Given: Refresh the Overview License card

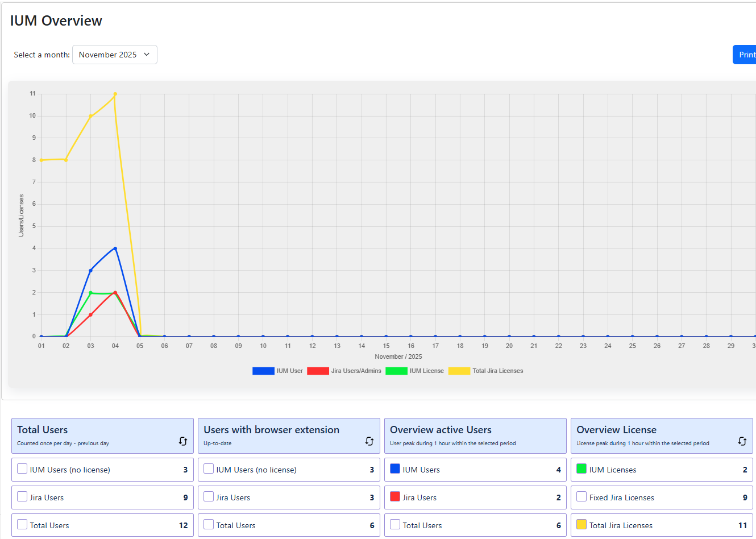Looking at the screenshot, I should pyautogui.click(x=742, y=441).
